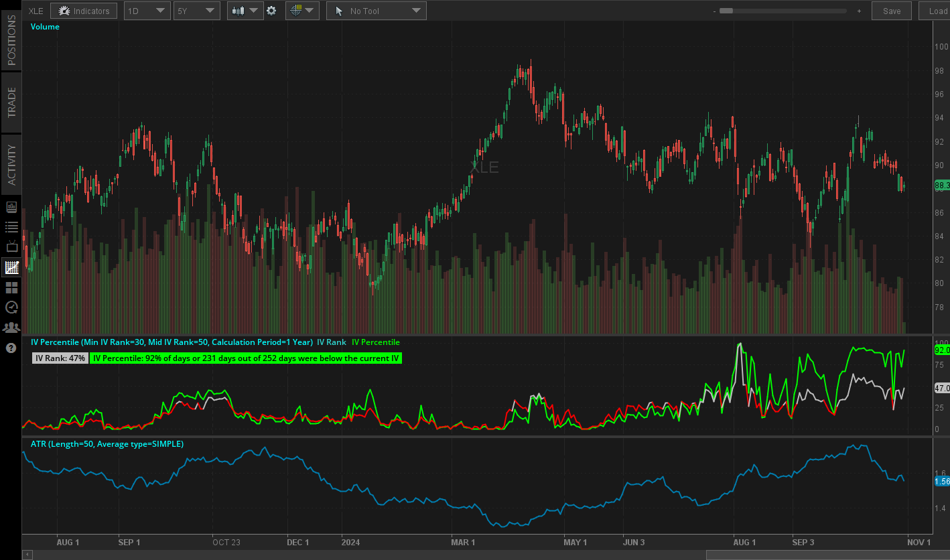Image resolution: width=950 pixels, height=560 pixels.
Task: Toggle the Volume study label
Action: point(45,26)
